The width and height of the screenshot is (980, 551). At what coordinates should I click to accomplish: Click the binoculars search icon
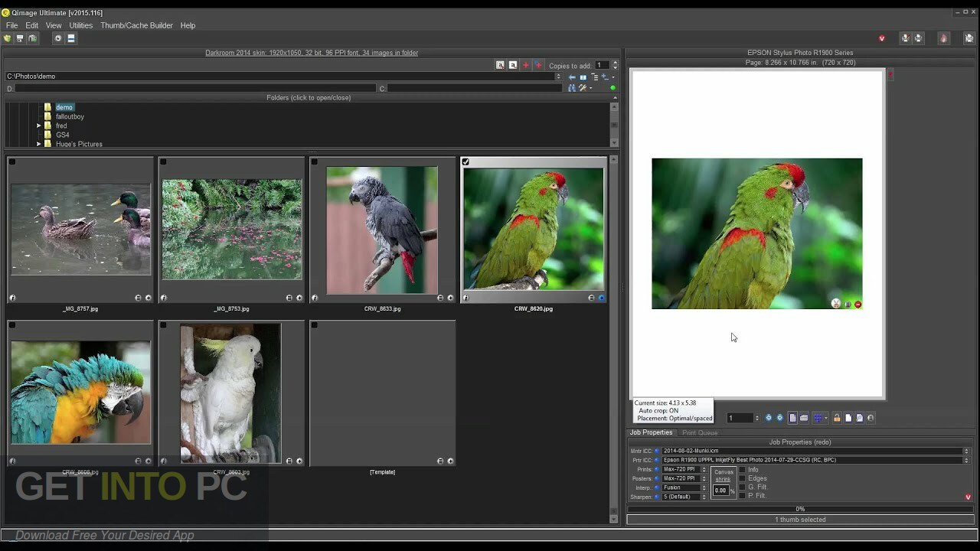[571, 88]
